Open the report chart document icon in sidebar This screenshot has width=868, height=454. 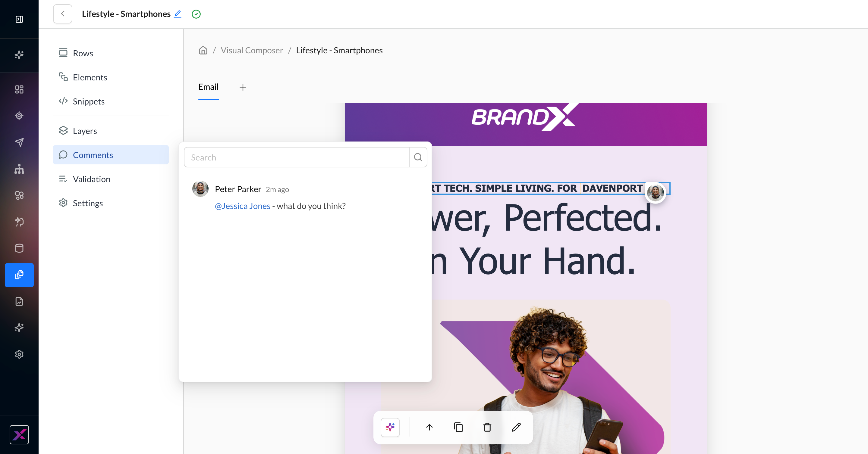19,301
